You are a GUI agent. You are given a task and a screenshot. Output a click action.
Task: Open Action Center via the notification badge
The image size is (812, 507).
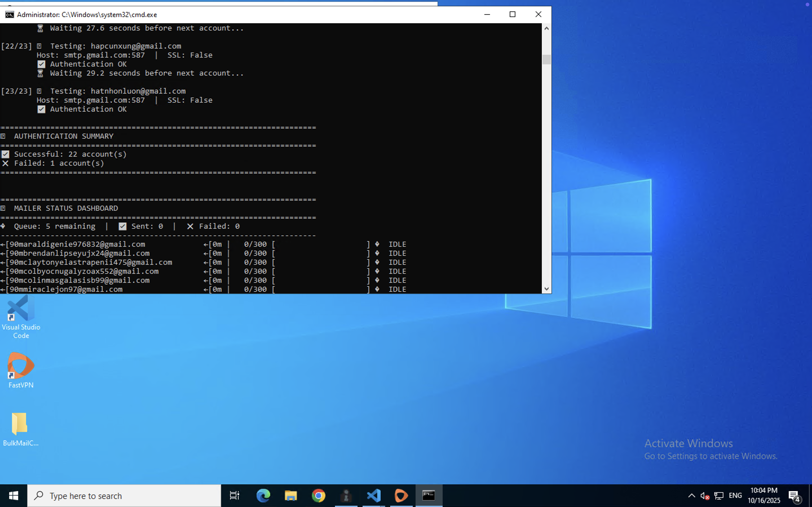point(794,495)
